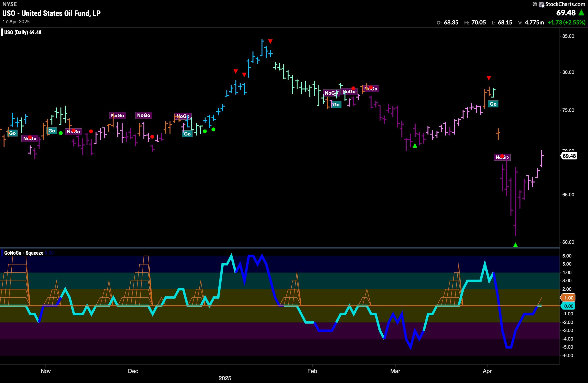Viewport: 588px width, 383px height.
Task: Click the GoNoGo - Squeeze panel label
Action: pyautogui.click(x=24, y=253)
